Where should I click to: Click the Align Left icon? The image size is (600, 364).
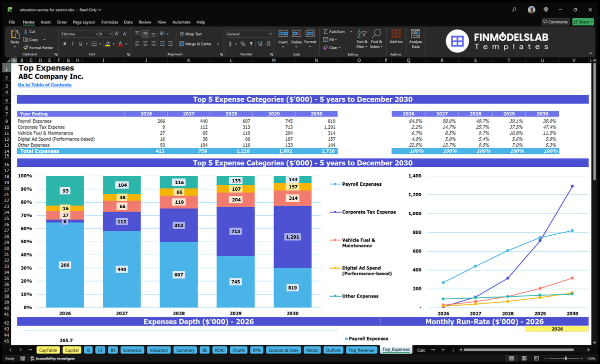137,44
